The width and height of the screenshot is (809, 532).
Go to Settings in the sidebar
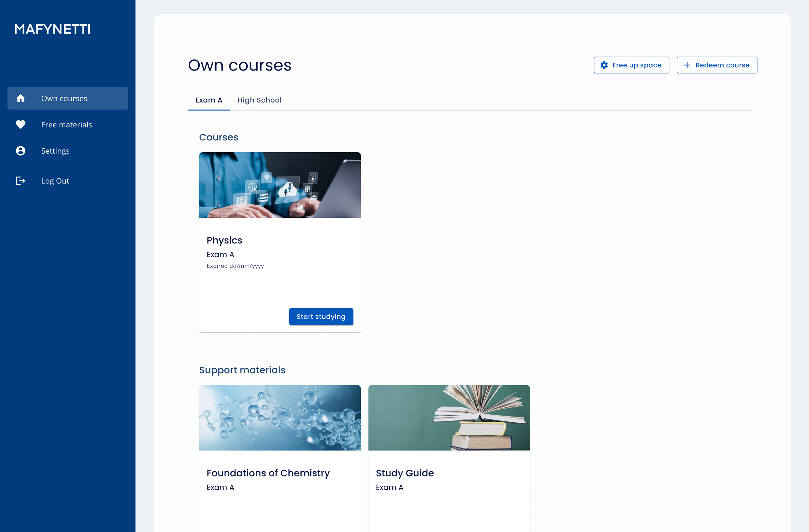point(68,151)
